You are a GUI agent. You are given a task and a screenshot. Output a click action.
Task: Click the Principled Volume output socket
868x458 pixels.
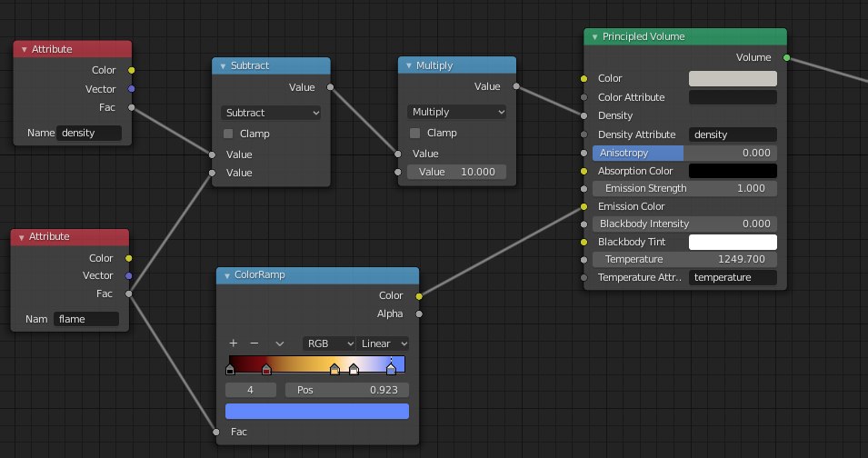pos(786,57)
